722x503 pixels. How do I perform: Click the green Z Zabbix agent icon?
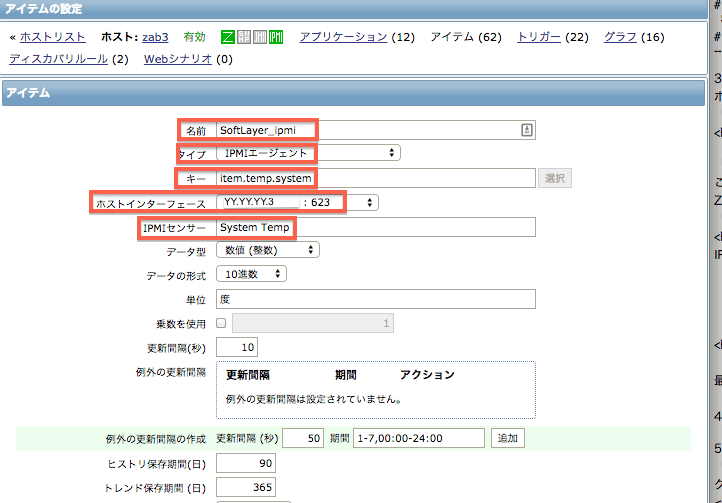pos(228,37)
